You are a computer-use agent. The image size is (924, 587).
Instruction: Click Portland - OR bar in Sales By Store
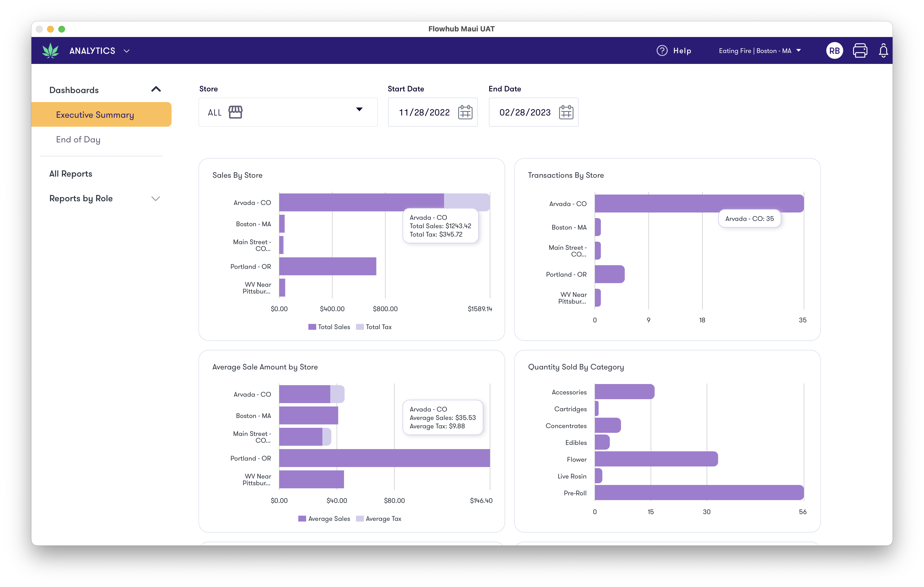(x=327, y=266)
